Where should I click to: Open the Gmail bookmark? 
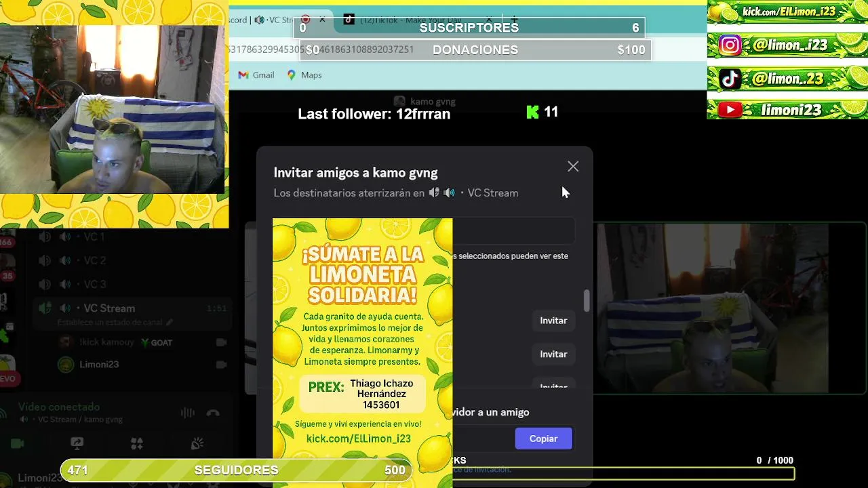coord(256,75)
